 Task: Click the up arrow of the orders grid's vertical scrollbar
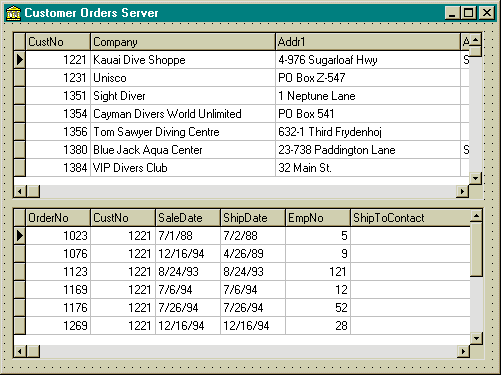coord(476,216)
